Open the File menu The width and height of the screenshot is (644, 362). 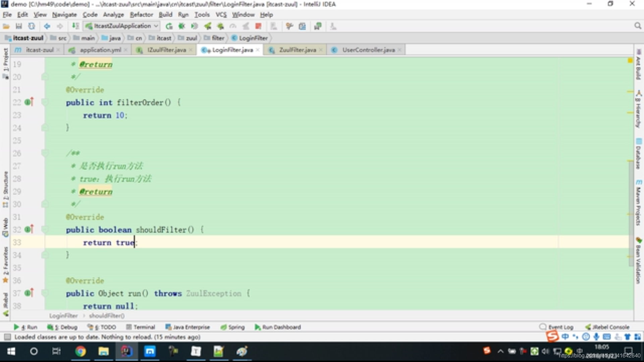point(7,14)
